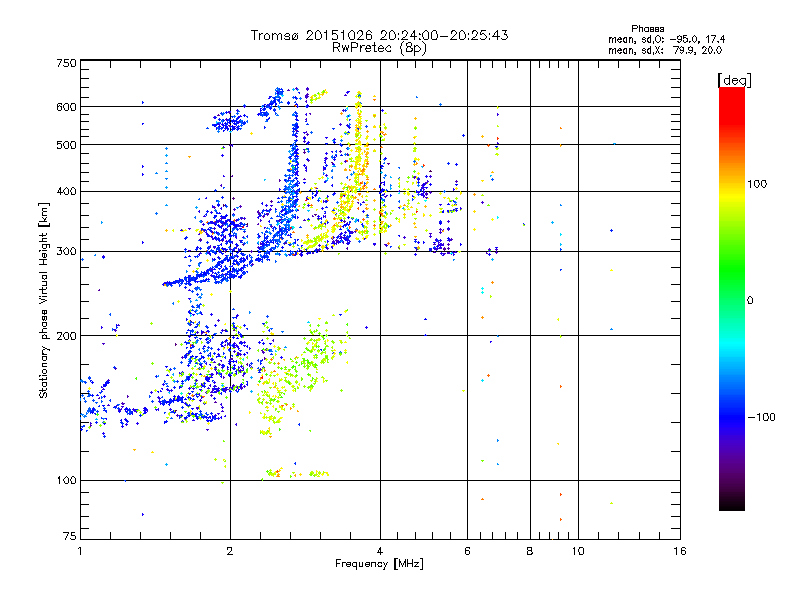This screenshot has height=600, width=800.
Task: Click the y-axis tick label '75'
Action: (x=70, y=536)
